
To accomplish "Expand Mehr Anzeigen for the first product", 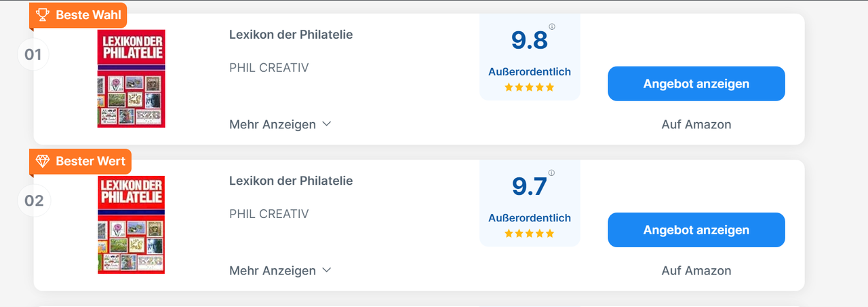I will click(x=280, y=124).
